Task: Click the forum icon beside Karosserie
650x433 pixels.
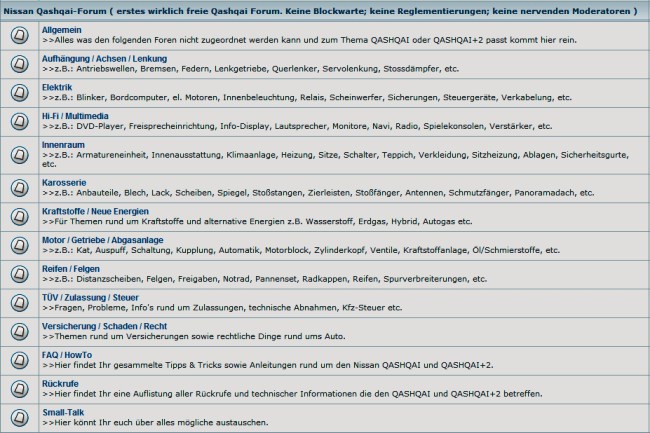Action: [19, 187]
